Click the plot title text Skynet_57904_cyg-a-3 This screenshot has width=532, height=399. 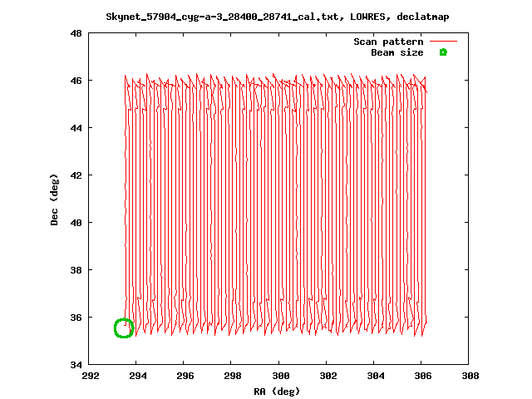278,17
